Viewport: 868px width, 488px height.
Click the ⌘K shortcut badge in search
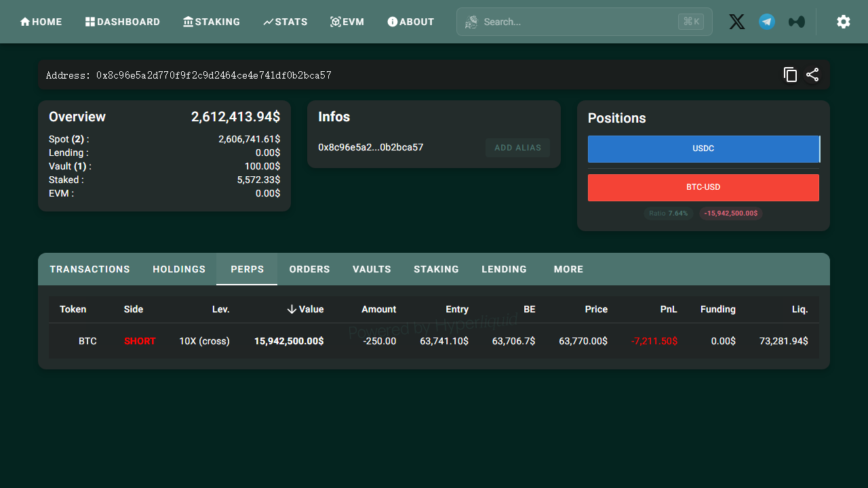[691, 22]
